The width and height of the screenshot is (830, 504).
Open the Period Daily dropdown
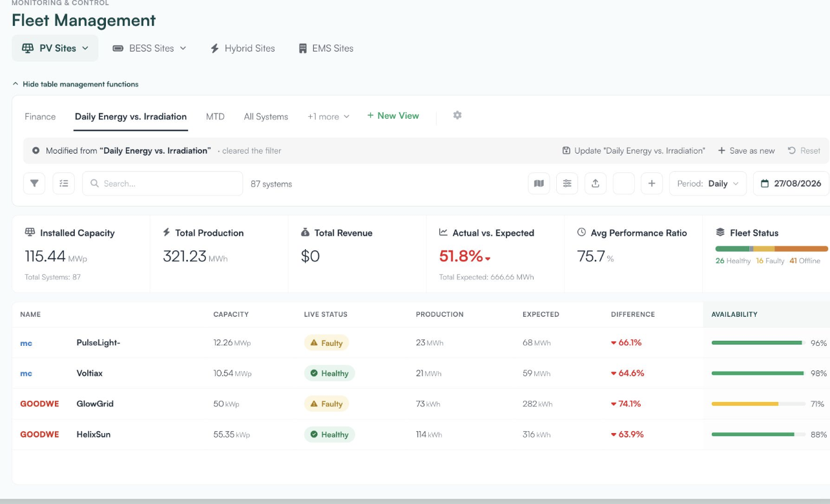(708, 183)
